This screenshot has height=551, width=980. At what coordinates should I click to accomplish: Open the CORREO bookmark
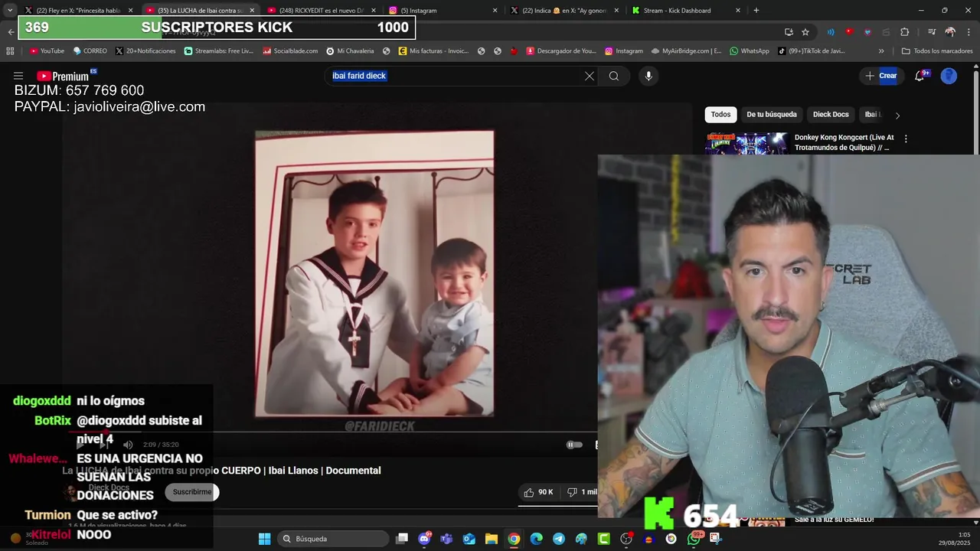click(x=90, y=51)
